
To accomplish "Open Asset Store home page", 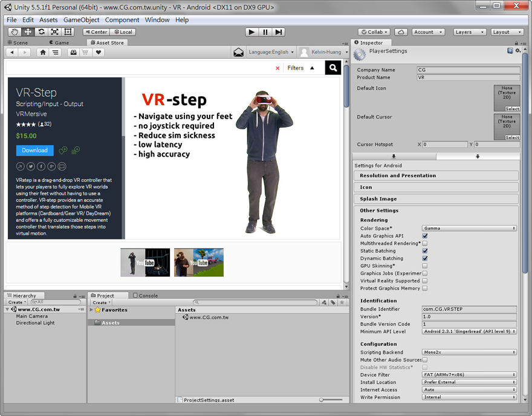I will coord(43,52).
